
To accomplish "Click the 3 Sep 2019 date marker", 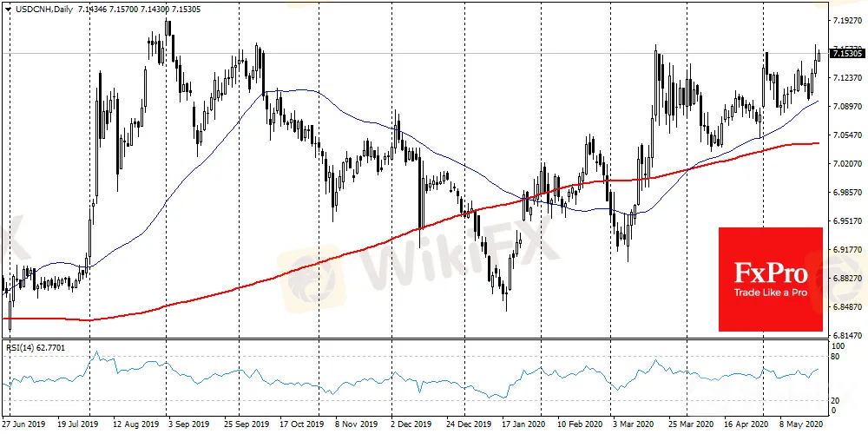I will click(x=188, y=424).
